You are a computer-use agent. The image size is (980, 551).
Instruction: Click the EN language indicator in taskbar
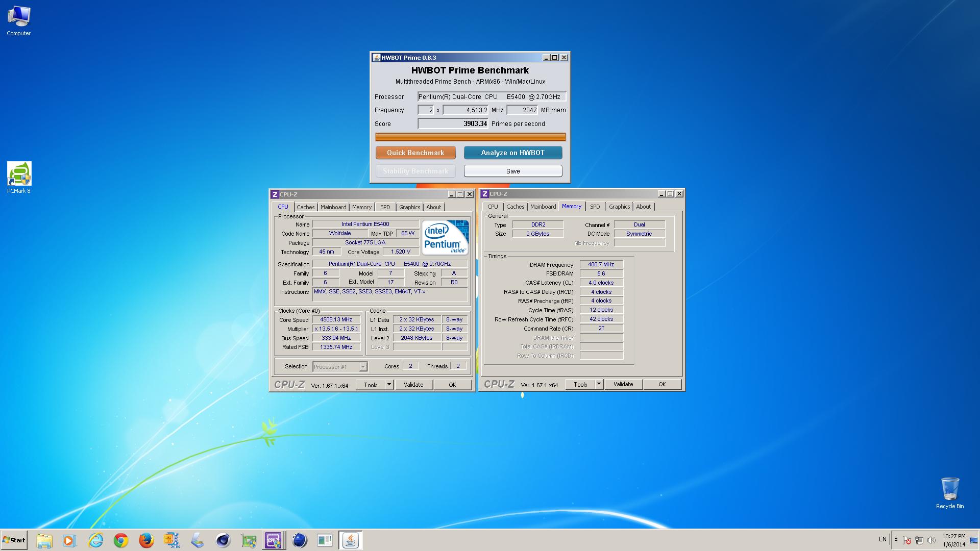coord(883,539)
